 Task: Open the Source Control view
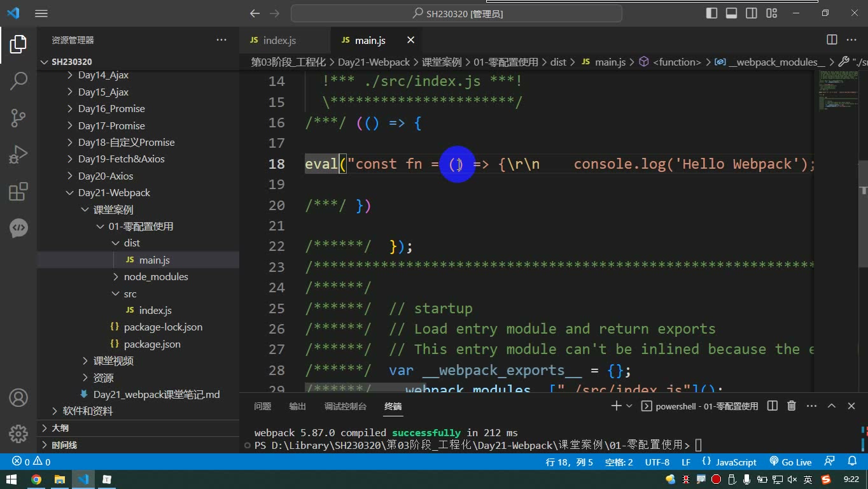[x=18, y=118]
